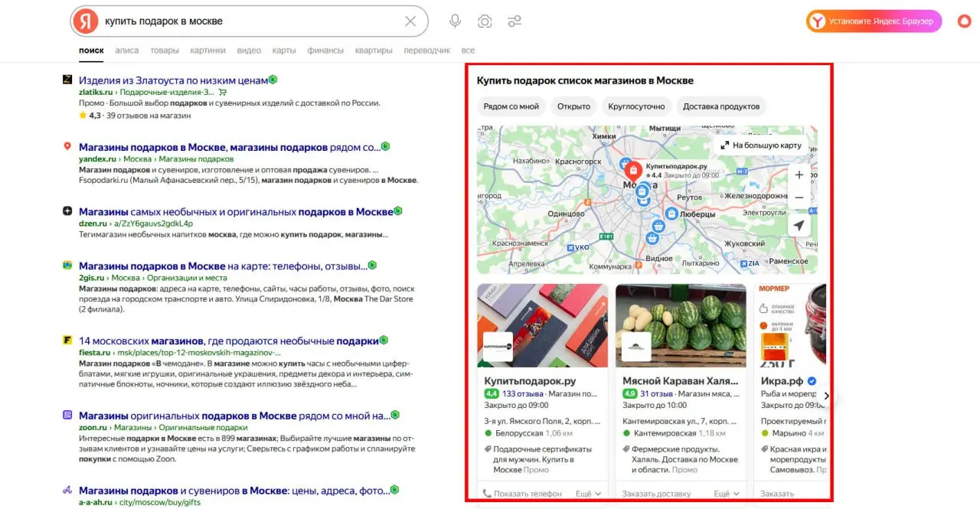The width and height of the screenshot is (980, 509).
Task: Open 133 отзыва reviews link
Action: click(522, 393)
